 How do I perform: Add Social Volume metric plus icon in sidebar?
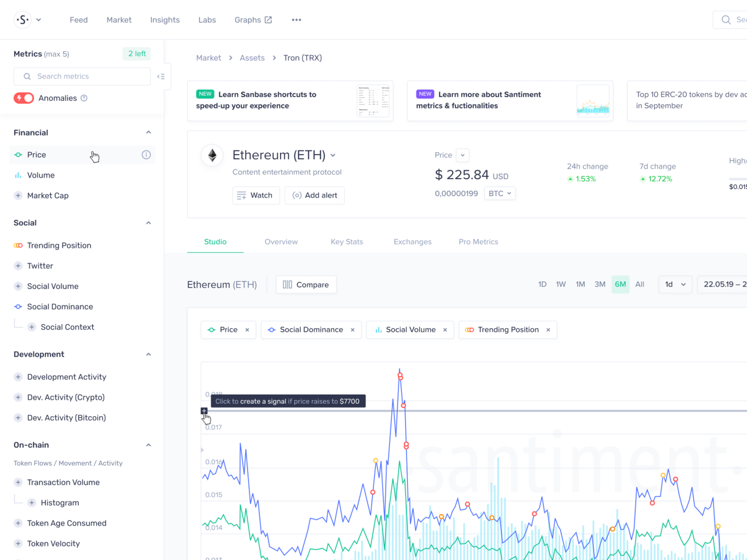[18, 286]
